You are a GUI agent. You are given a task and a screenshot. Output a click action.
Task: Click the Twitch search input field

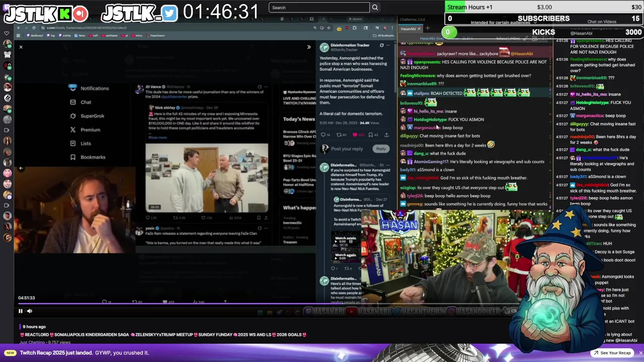(x=319, y=8)
